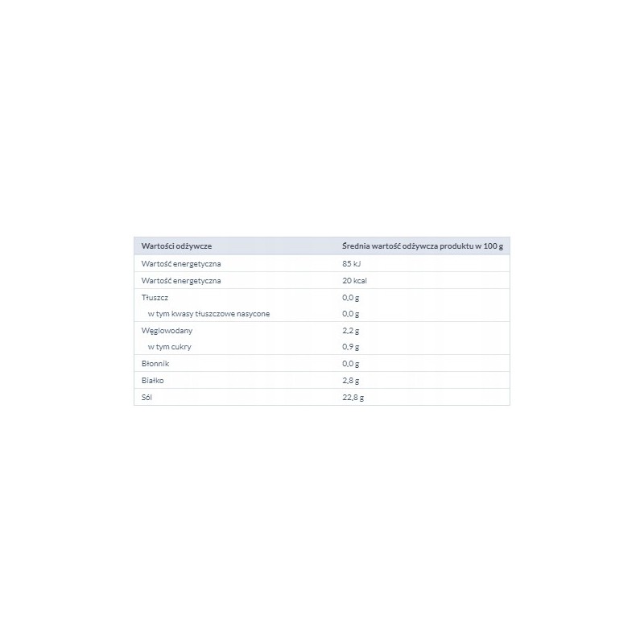
Task: Click the 'Błonnik' row label
Action: point(155,364)
